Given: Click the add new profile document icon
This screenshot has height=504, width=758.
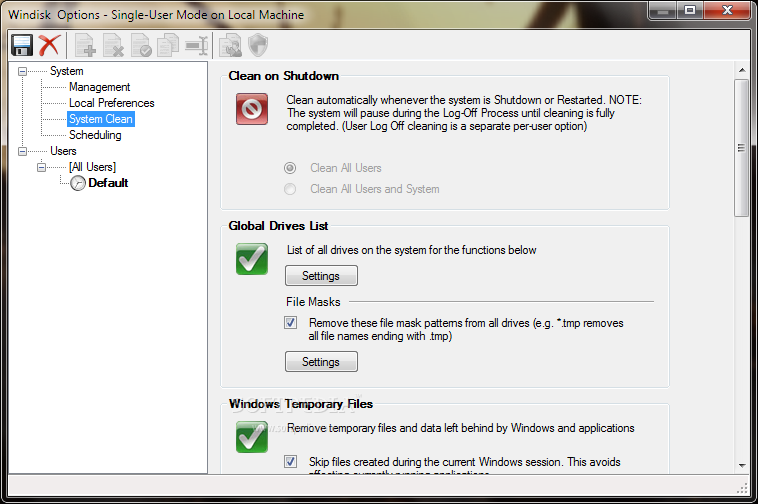Looking at the screenshot, I should click(85, 45).
